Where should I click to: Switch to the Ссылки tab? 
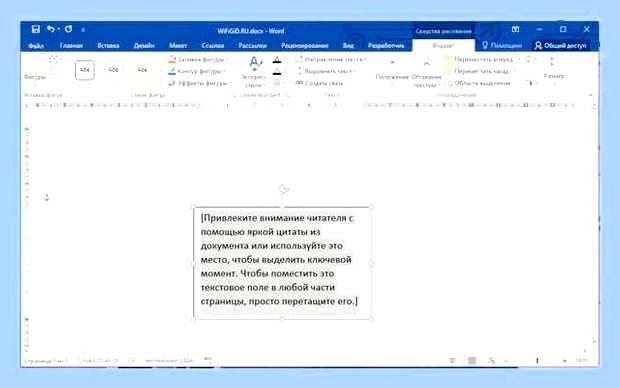[x=213, y=46]
